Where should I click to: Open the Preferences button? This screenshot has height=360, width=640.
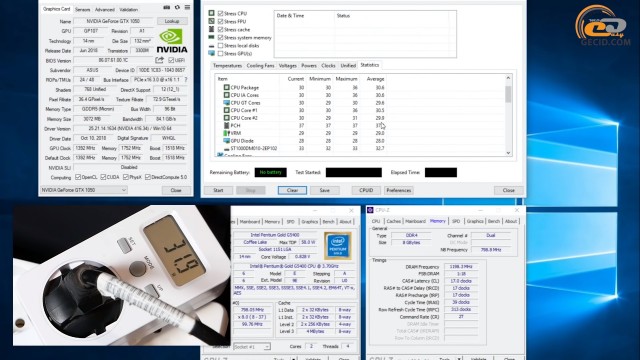point(399,190)
